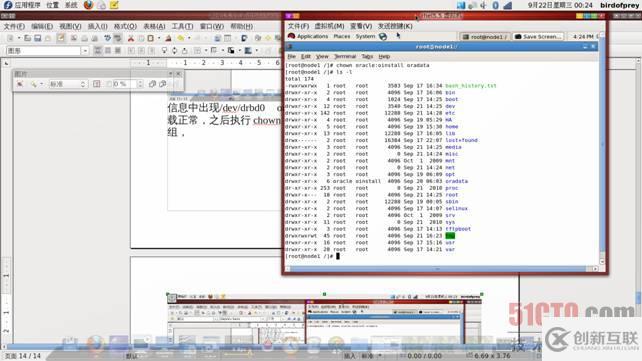The height and width of the screenshot is (361, 642).
Task: Click the Email document icon in Writer toolbar
Action: (48, 38)
